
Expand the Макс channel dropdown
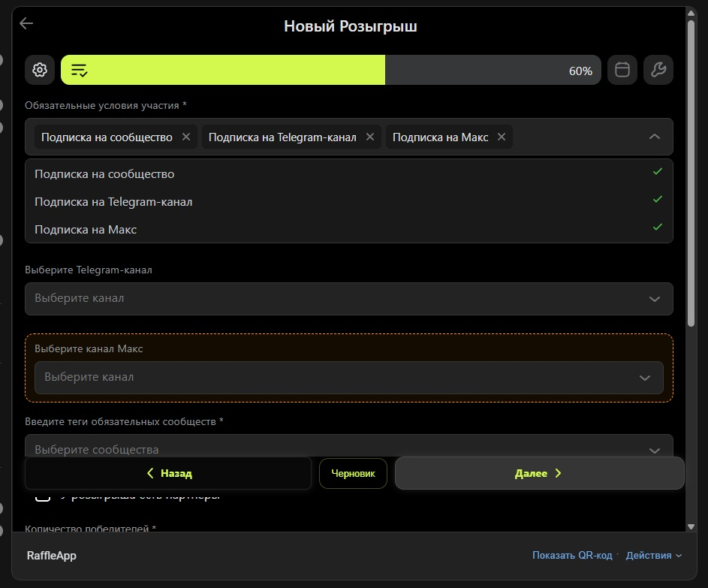click(348, 377)
